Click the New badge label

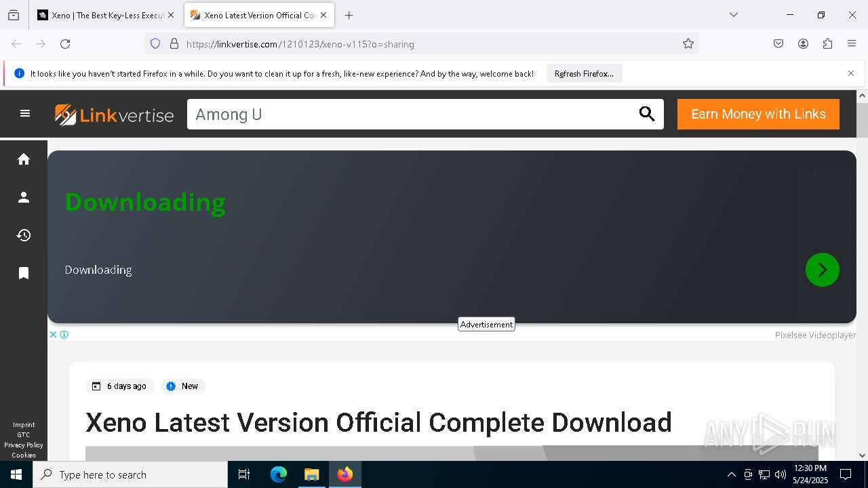click(x=183, y=386)
